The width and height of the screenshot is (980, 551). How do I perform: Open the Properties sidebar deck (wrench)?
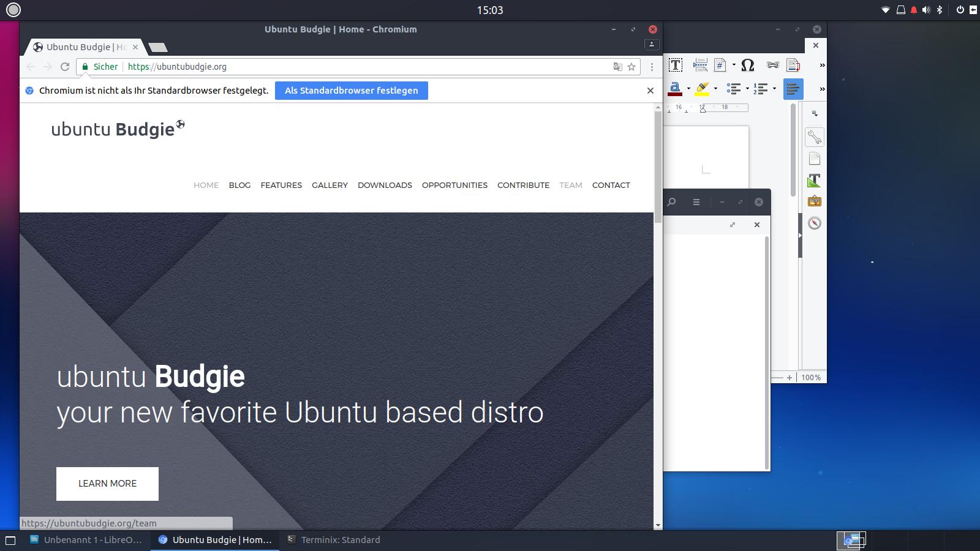coord(814,137)
